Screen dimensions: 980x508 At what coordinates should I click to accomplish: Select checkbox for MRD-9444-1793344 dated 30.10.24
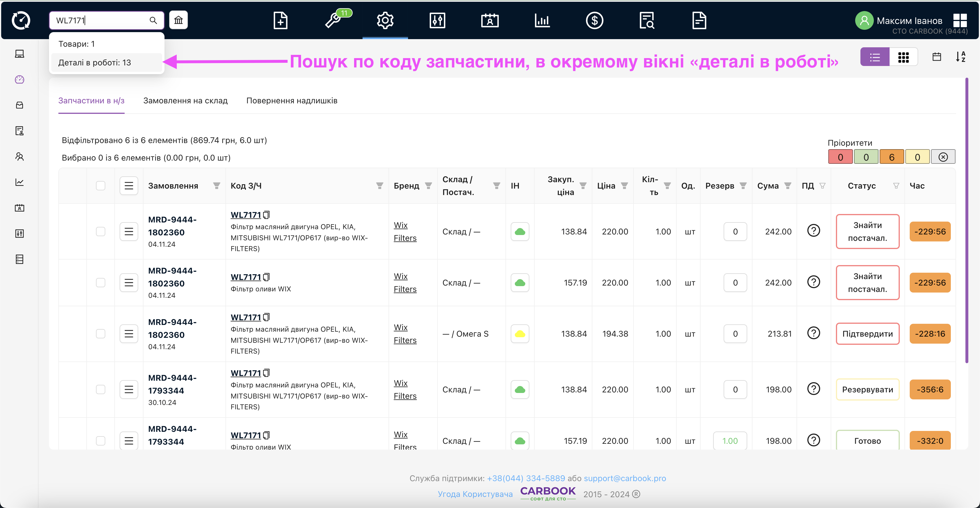point(100,389)
